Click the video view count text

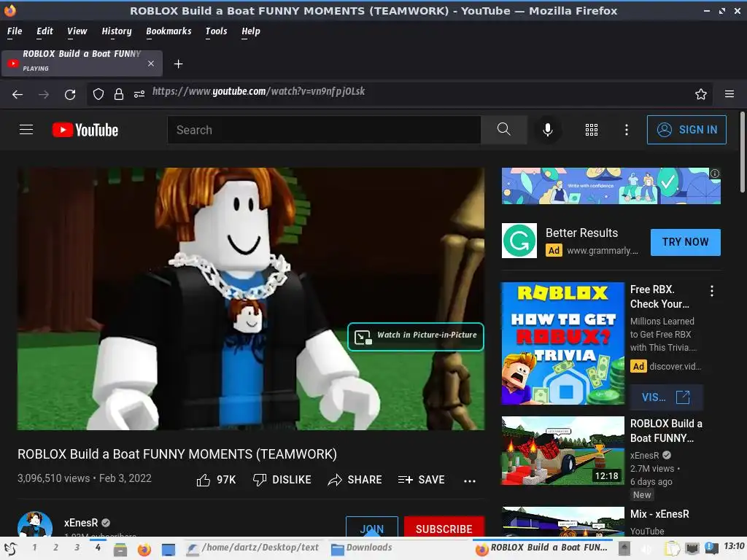[x=53, y=478]
